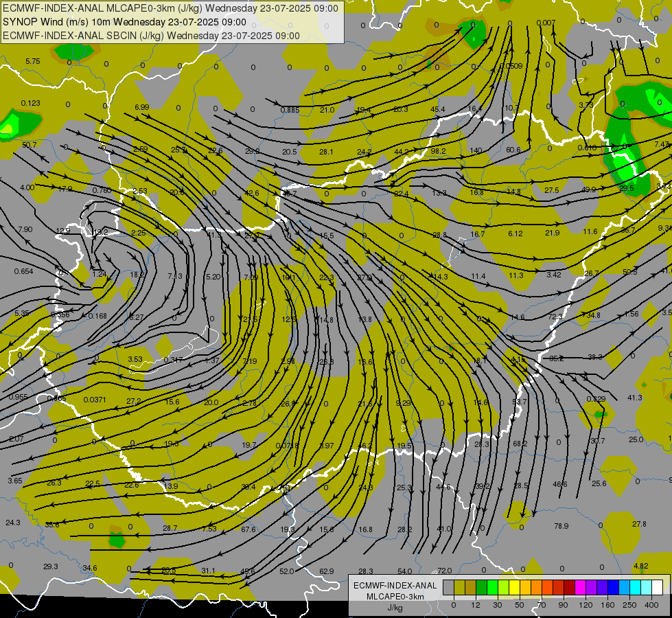Click the legend tick label '120'

(586, 605)
